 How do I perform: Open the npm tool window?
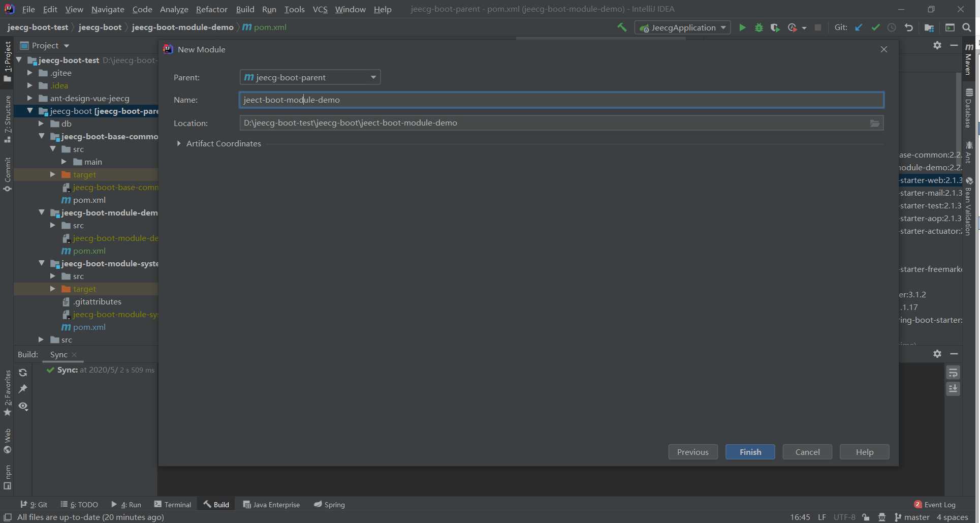(x=8, y=477)
